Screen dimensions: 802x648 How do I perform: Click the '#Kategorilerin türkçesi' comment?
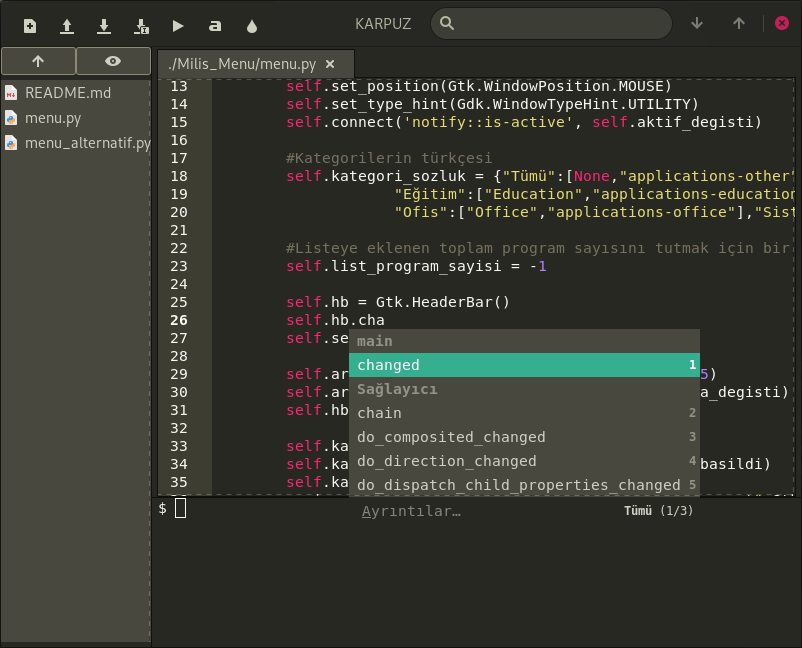click(x=389, y=158)
